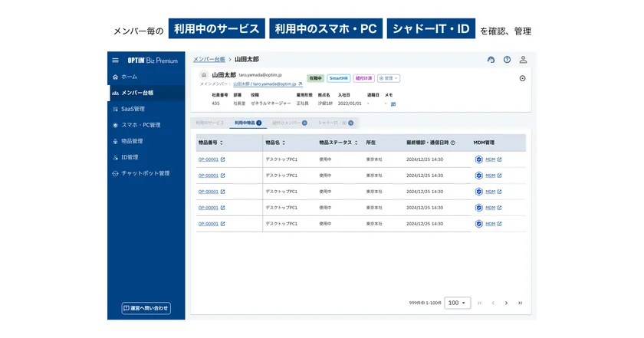Expand the 管理 dropdown in member header
644x338 pixels.
pyautogui.click(x=388, y=78)
